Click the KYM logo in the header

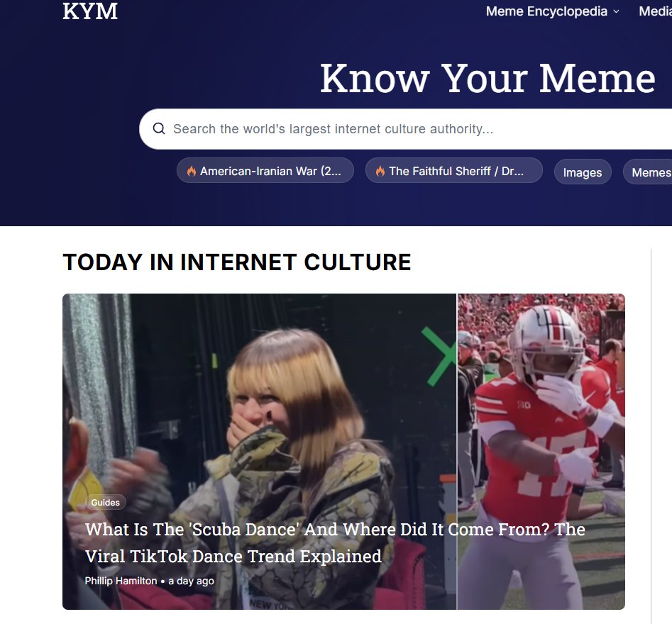coord(90,11)
